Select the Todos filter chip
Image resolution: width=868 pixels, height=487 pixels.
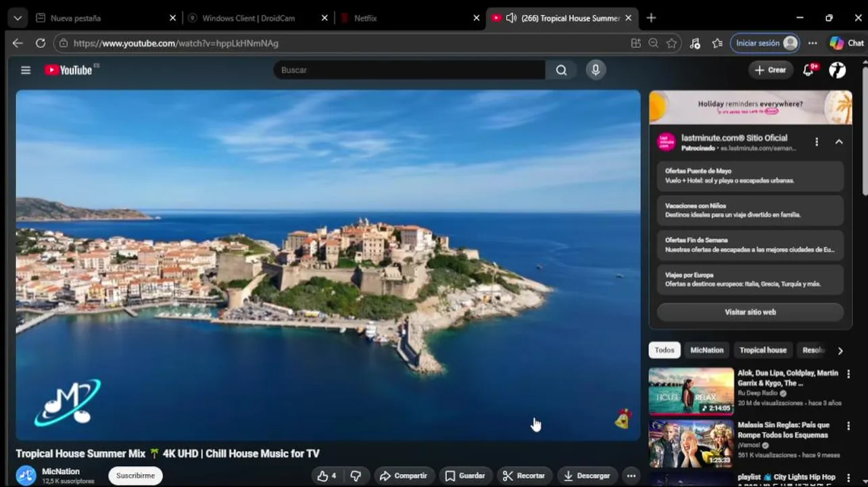[665, 350]
